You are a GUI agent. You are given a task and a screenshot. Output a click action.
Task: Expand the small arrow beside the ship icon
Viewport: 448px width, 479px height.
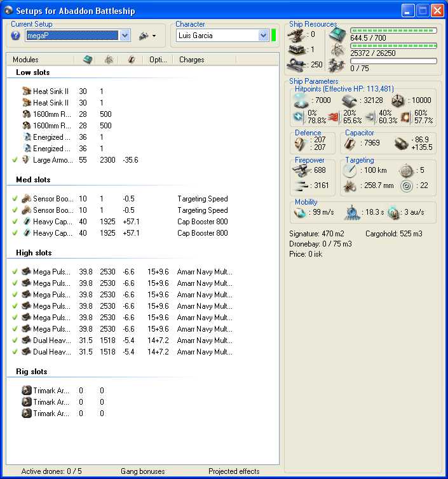154,36
